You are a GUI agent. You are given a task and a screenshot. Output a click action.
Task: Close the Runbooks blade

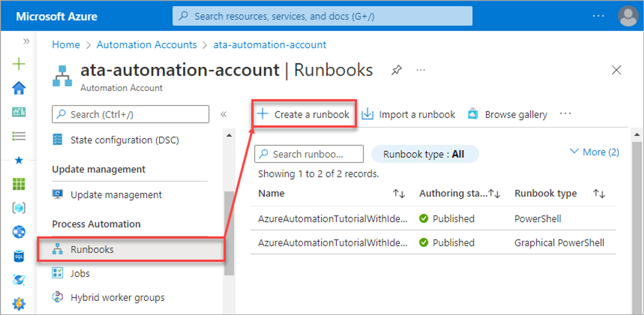[616, 70]
